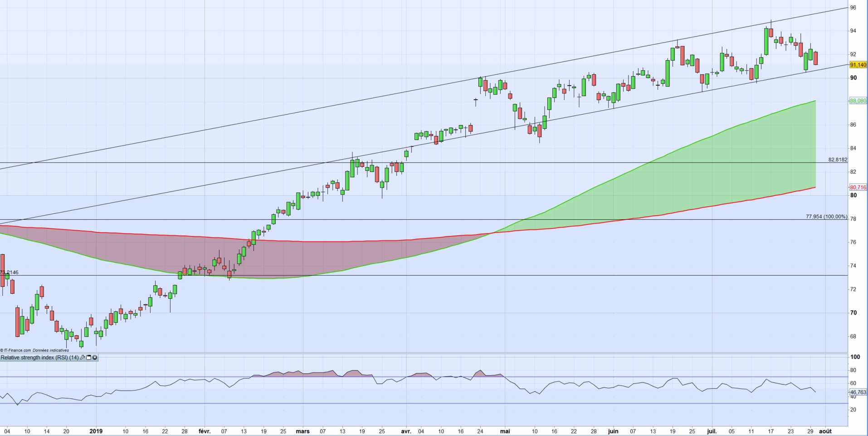Click the 100 RSI axis label
Image resolution: width=868 pixels, height=436 pixels.
coord(855,357)
